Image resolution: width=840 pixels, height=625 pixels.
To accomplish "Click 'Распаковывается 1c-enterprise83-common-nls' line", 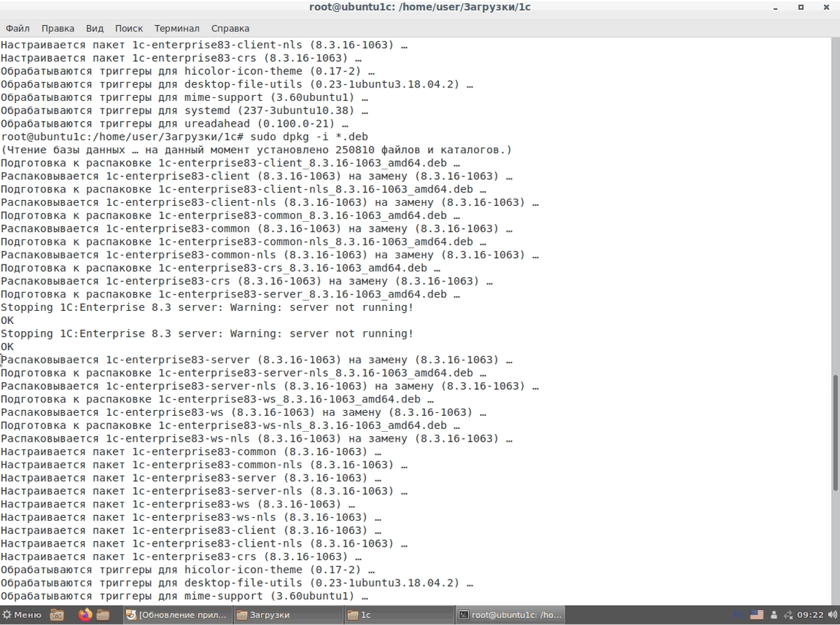I will 269,255.
